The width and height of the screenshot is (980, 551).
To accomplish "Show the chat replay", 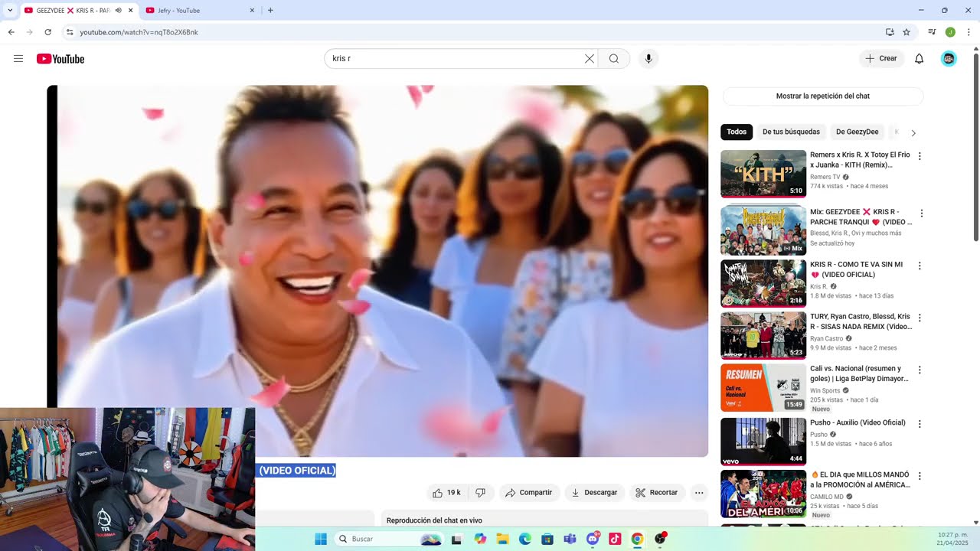I will tap(823, 96).
